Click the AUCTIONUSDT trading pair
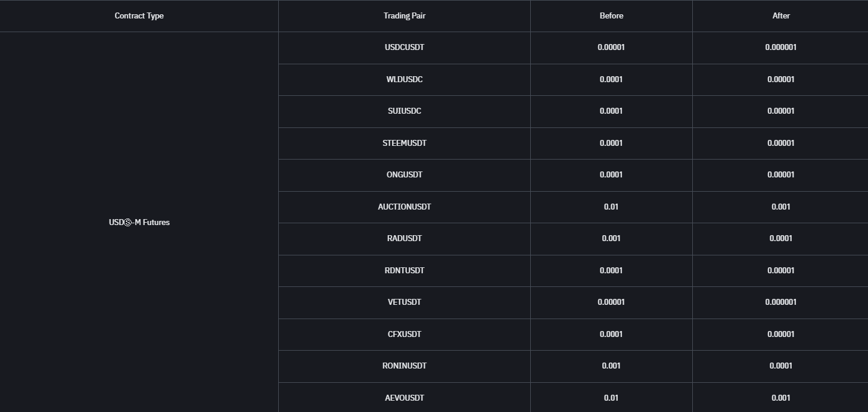Screen dimensions: 868x412 [405, 207]
